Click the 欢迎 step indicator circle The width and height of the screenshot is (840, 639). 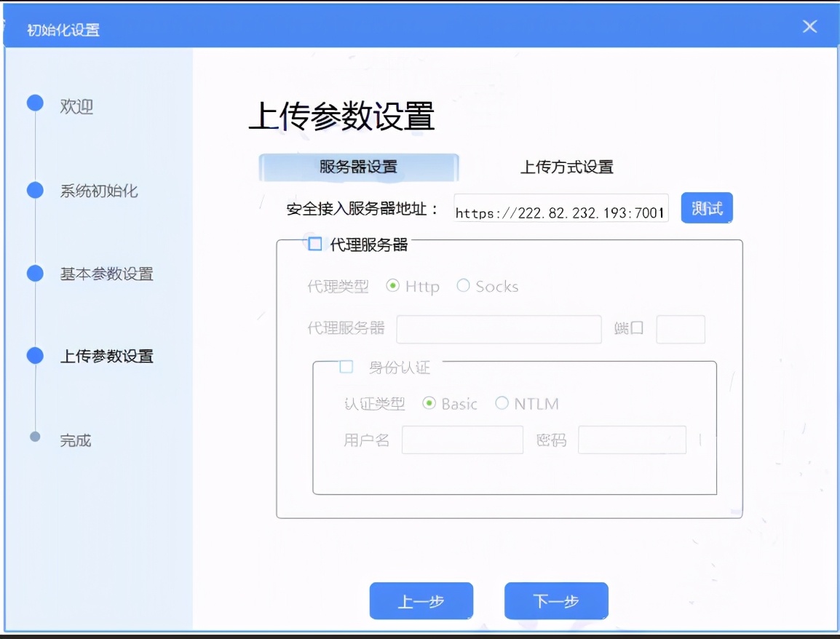36,104
